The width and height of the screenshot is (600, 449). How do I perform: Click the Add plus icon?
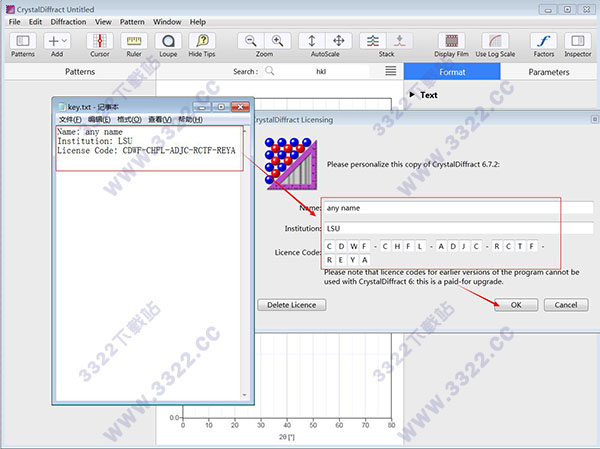54,41
